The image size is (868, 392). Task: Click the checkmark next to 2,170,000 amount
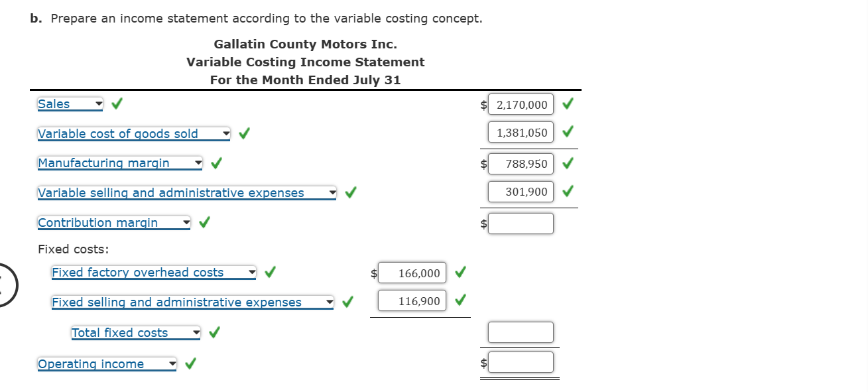(x=568, y=104)
